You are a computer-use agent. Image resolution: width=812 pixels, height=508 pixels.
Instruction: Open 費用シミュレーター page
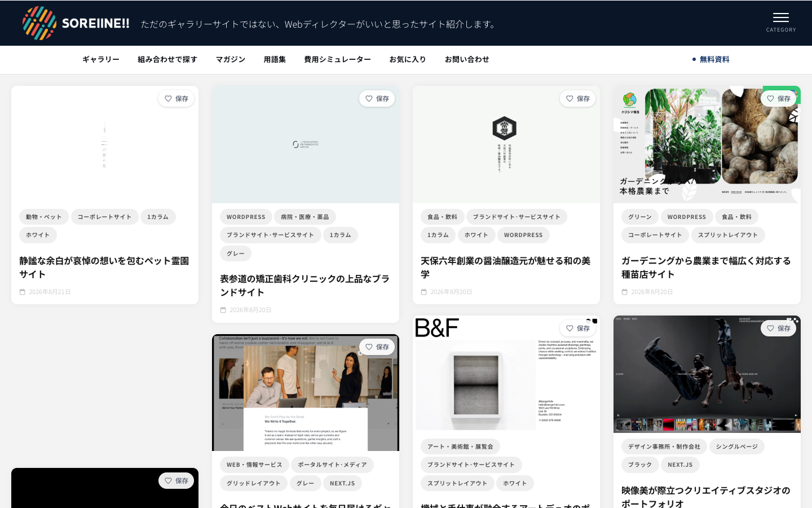point(338,59)
